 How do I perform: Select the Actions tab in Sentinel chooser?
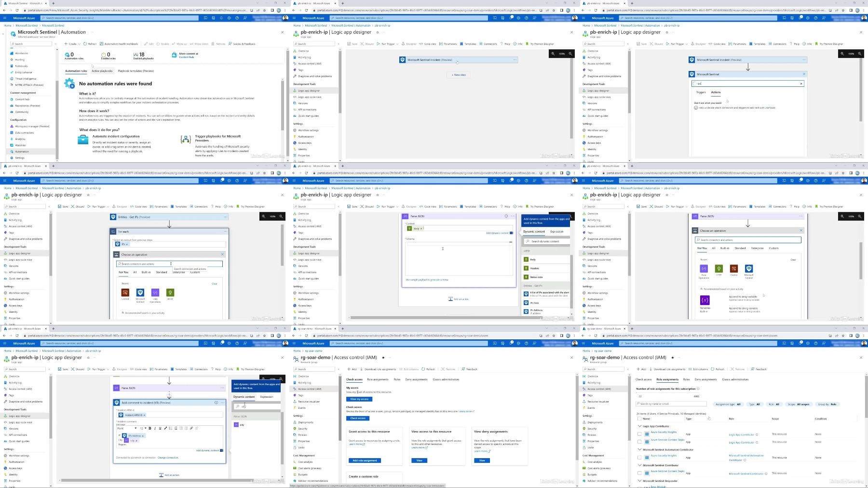click(716, 92)
